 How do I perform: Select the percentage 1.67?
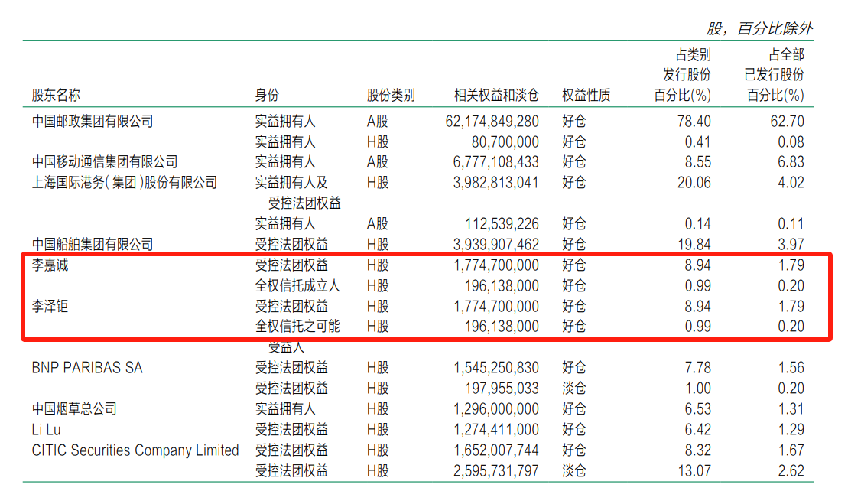791,450
